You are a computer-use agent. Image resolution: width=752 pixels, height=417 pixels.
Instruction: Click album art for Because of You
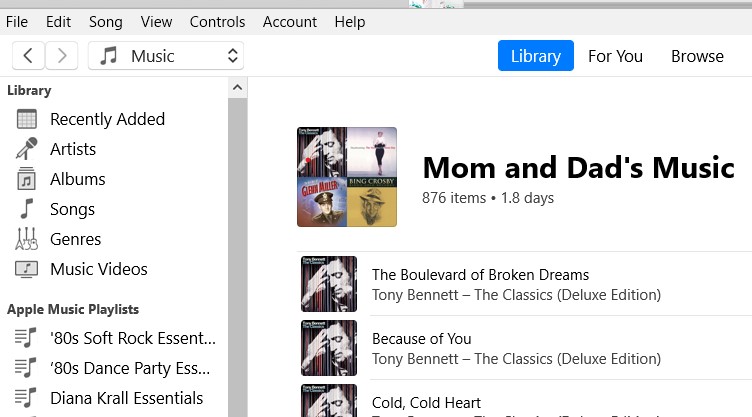click(x=329, y=348)
